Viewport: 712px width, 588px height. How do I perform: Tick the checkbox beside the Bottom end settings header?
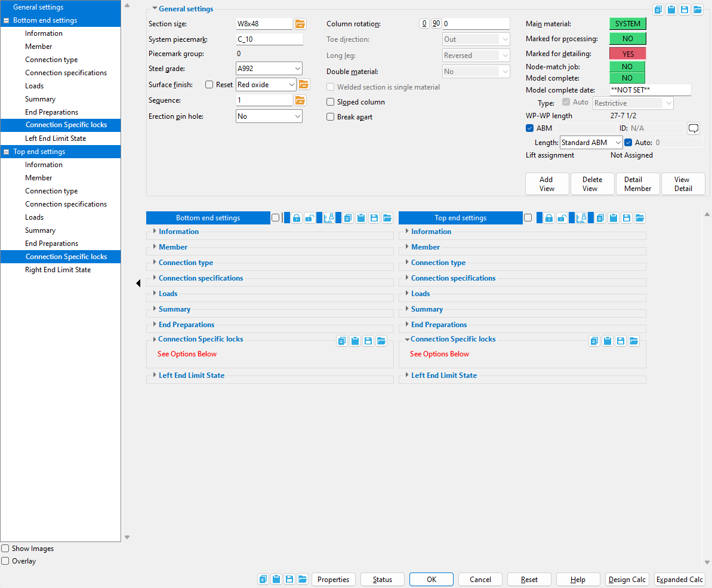point(275,218)
